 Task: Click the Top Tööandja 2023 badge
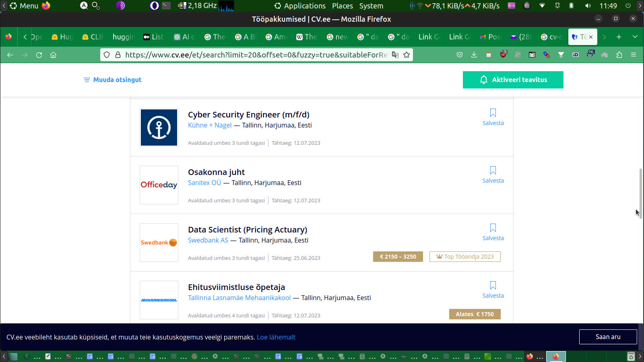tap(465, 257)
